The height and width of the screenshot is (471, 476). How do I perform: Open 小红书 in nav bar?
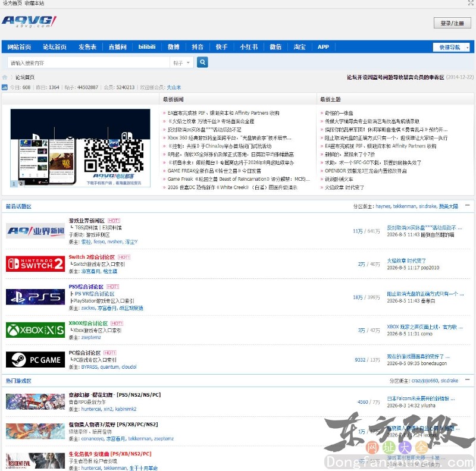click(249, 47)
